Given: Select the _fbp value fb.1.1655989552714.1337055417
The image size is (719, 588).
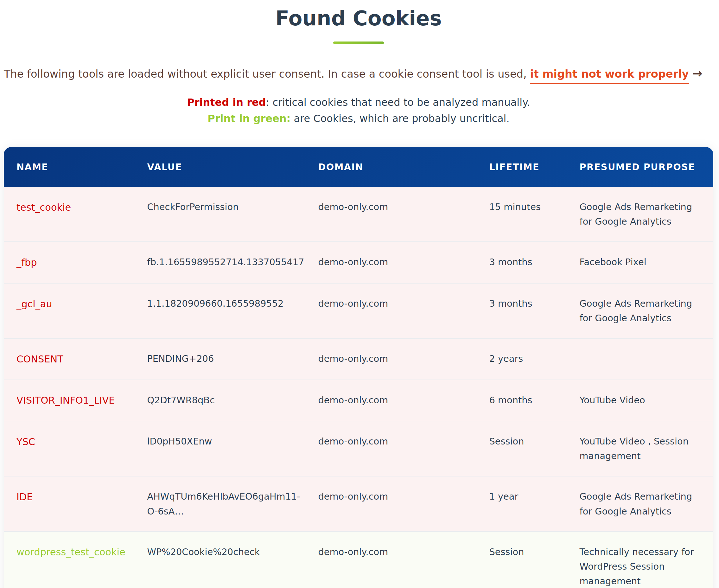Looking at the screenshot, I should [x=225, y=262].
